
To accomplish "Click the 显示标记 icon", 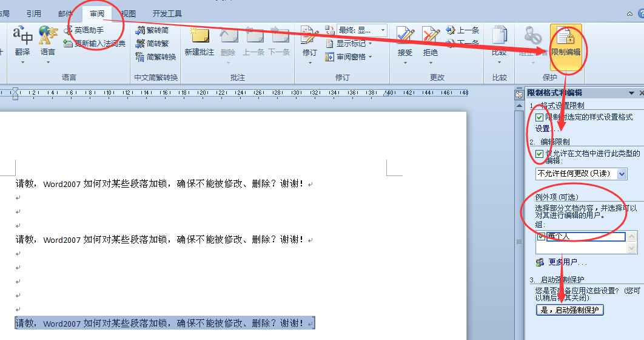I will click(329, 43).
